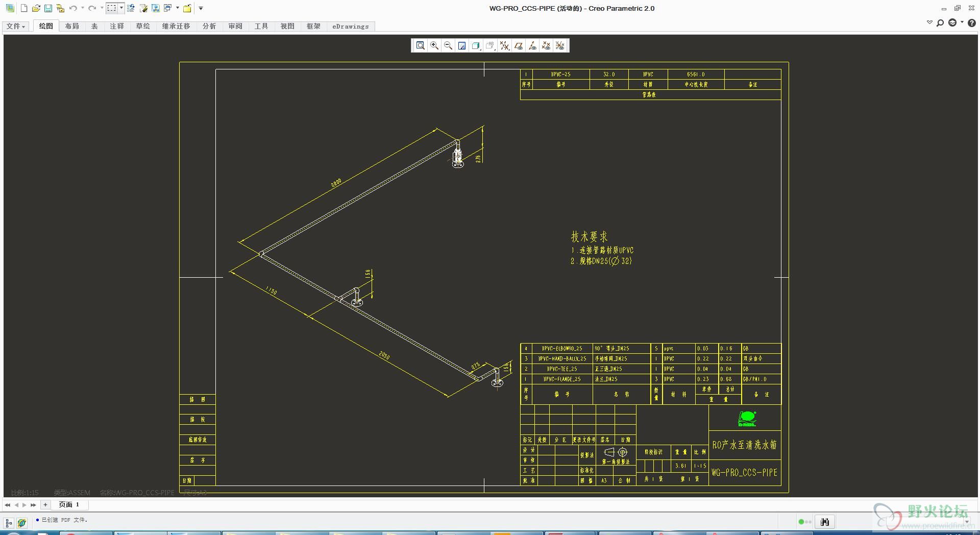This screenshot has width=980, height=535.
Task: Open the 继承迁移 ribbon tab
Action: 176,26
